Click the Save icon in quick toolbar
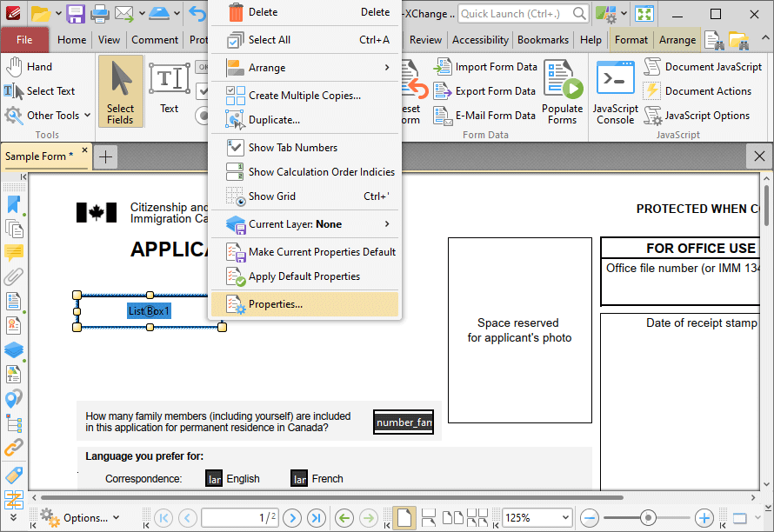Viewport: 774px width, 532px height. pos(76,14)
